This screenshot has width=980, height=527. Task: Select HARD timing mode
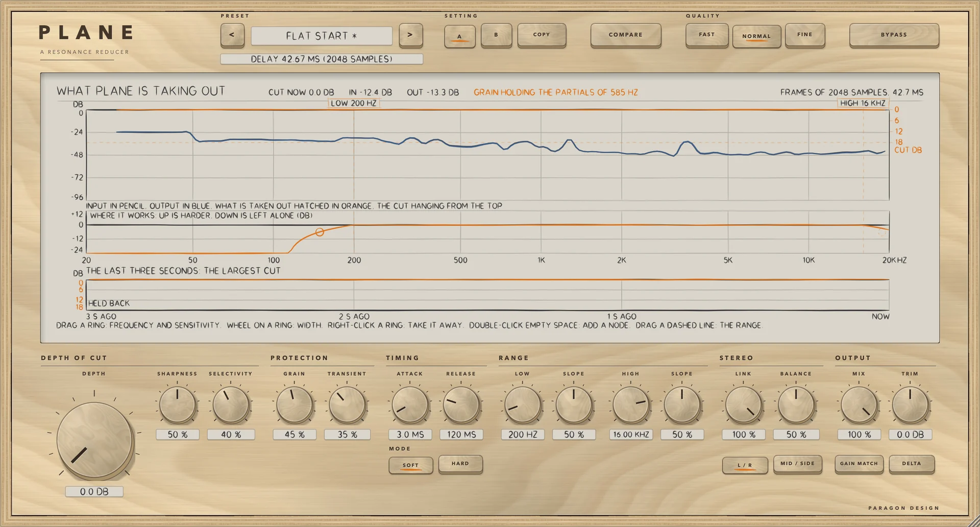pyautogui.click(x=460, y=464)
